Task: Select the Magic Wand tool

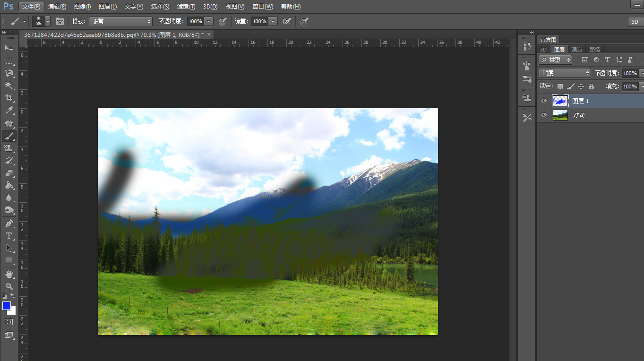Action: (x=9, y=86)
